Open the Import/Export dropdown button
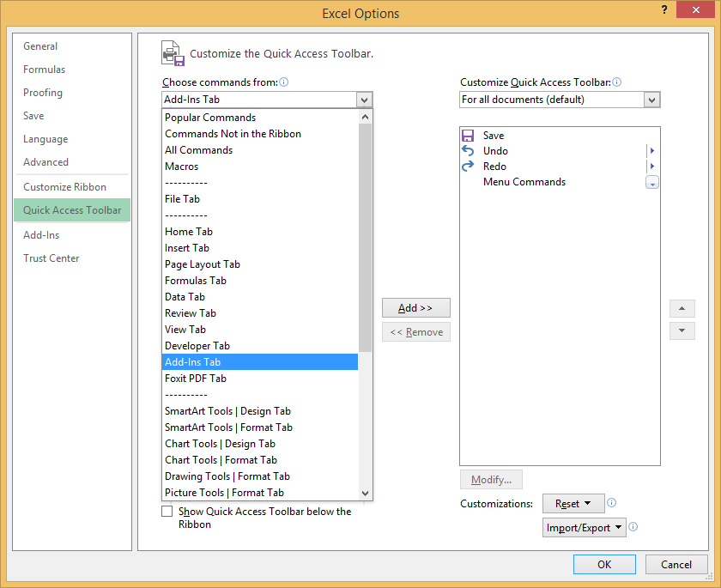The width and height of the screenshot is (721, 588). coord(584,528)
